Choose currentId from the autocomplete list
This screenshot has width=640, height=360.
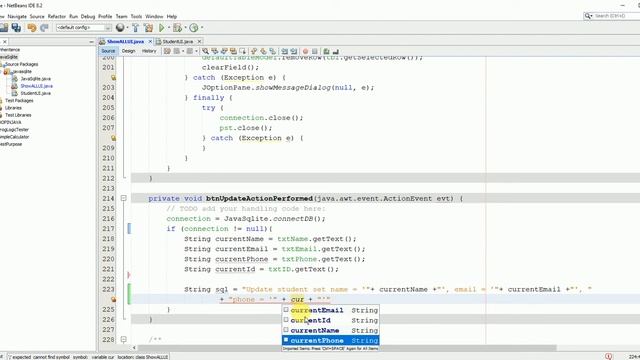331,320
